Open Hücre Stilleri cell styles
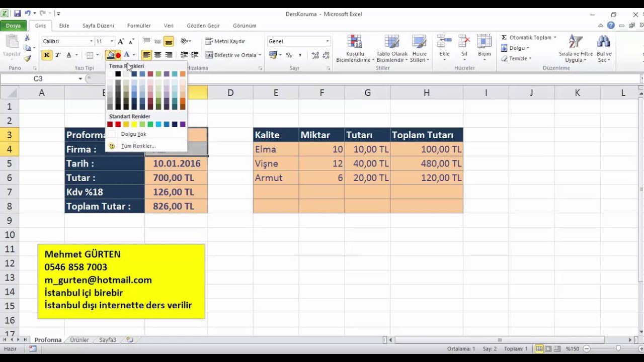Image resolution: width=644 pixels, height=362 pixels. point(419,49)
